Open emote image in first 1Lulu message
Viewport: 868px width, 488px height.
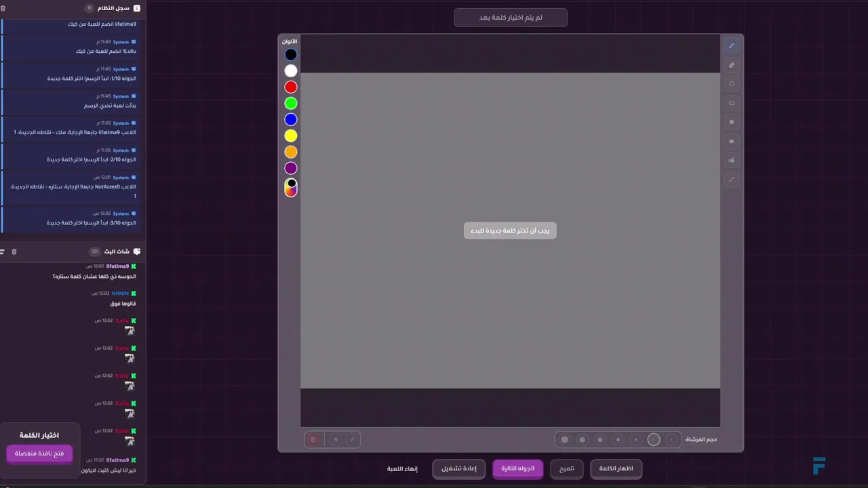130,331
